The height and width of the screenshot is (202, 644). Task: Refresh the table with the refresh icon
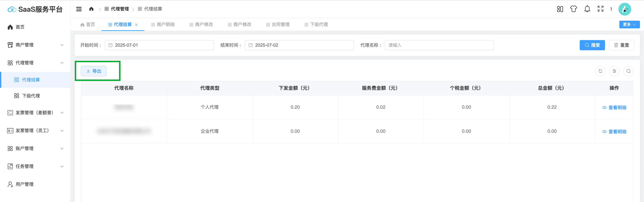(600, 71)
